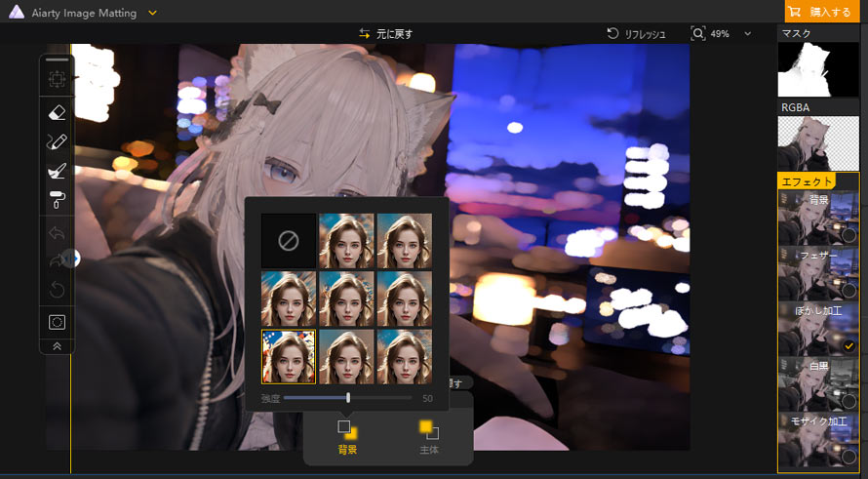
Task: Open the Aiarty Image Matting title dropdown
Action: click(153, 13)
